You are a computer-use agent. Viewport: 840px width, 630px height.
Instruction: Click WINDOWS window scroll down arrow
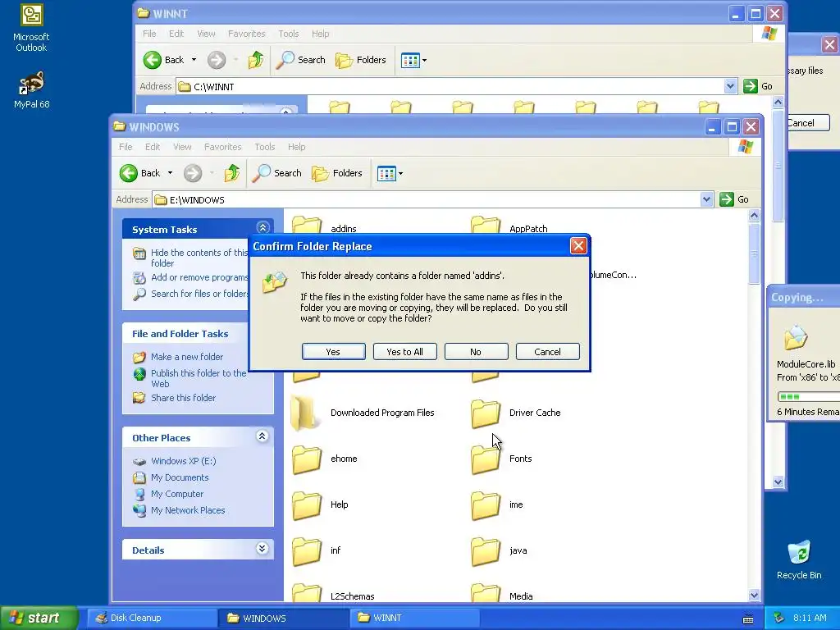(x=755, y=596)
